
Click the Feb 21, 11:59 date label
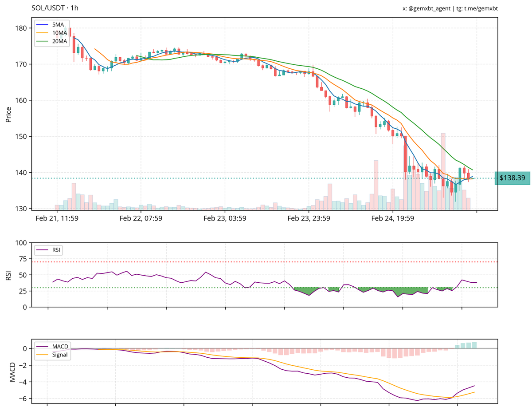tap(57, 218)
